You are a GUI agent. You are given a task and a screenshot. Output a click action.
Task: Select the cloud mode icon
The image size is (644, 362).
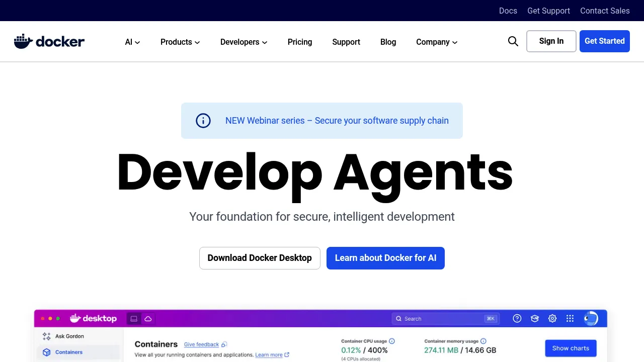tap(148, 319)
